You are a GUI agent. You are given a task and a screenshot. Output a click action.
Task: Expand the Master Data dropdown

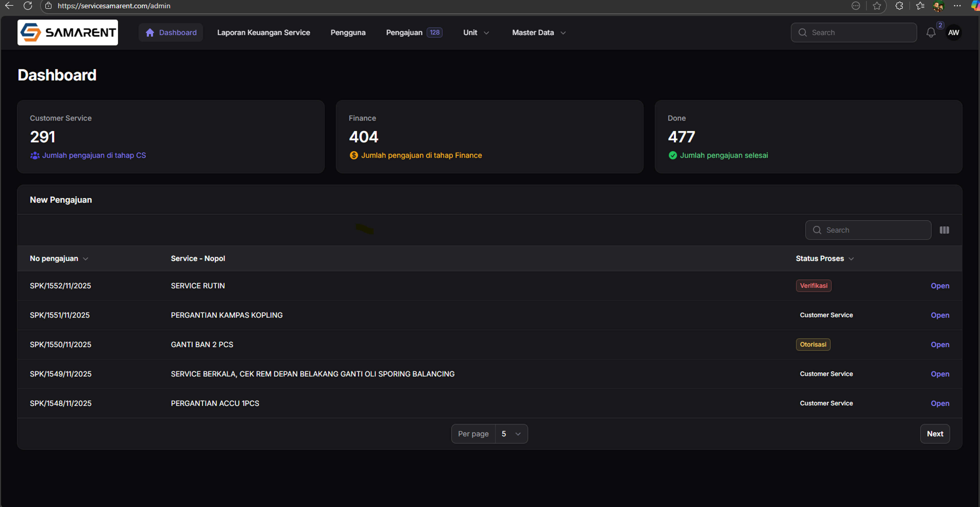(x=538, y=33)
